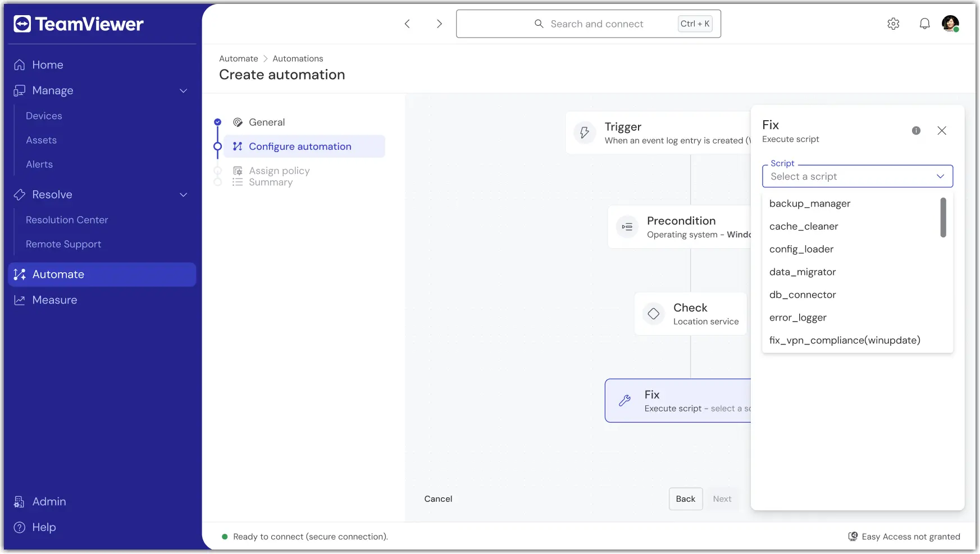Click the Automations breadcrumb link

(298, 59)
